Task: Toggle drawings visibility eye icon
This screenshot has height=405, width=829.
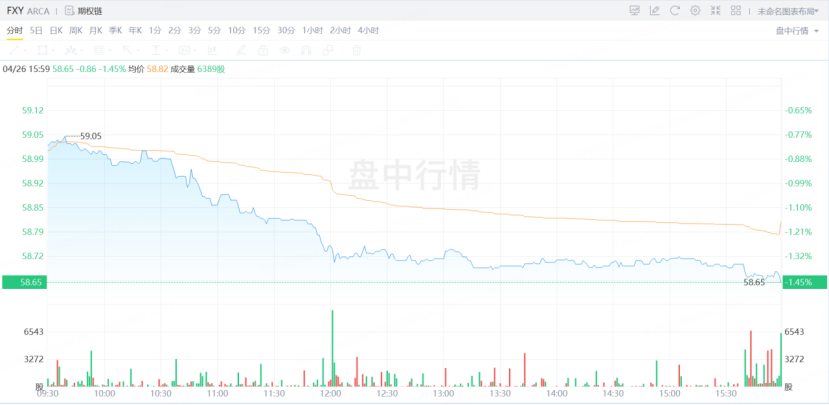Action: point(284,50)
